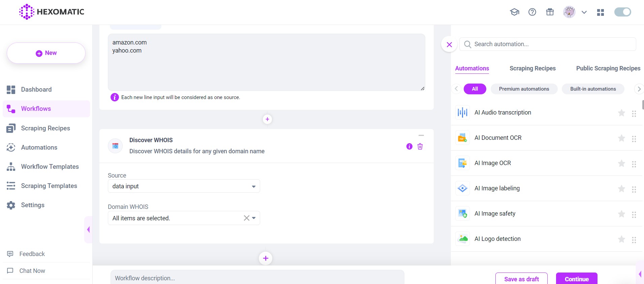Screen dimensions: 644x284
Task: Open Workflow Templates in sidebar
Action: tap(50, 167)
